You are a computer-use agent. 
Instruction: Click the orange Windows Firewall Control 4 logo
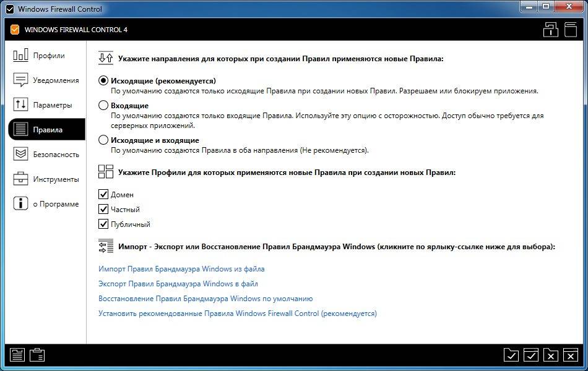[15, 30]
